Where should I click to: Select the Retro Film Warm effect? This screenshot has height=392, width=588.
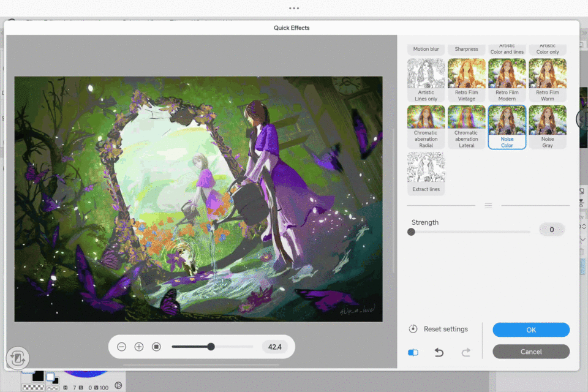pyautogui.click(x=547, y=80)
